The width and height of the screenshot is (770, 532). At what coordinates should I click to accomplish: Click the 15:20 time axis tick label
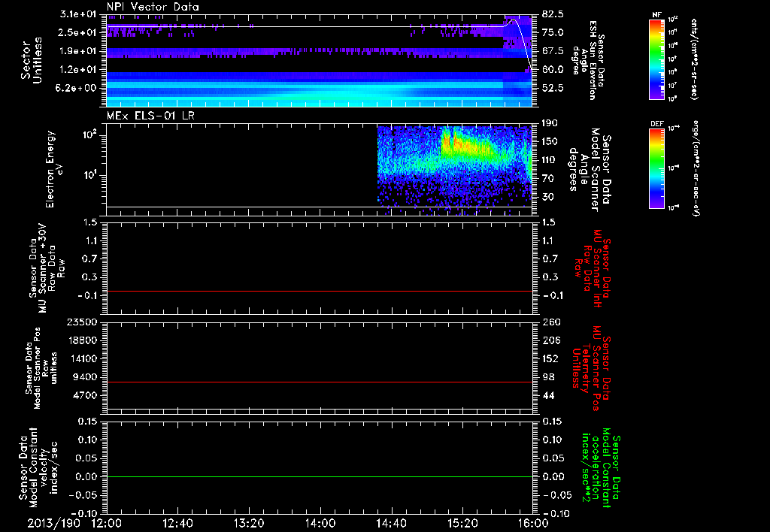pos(462,523)
